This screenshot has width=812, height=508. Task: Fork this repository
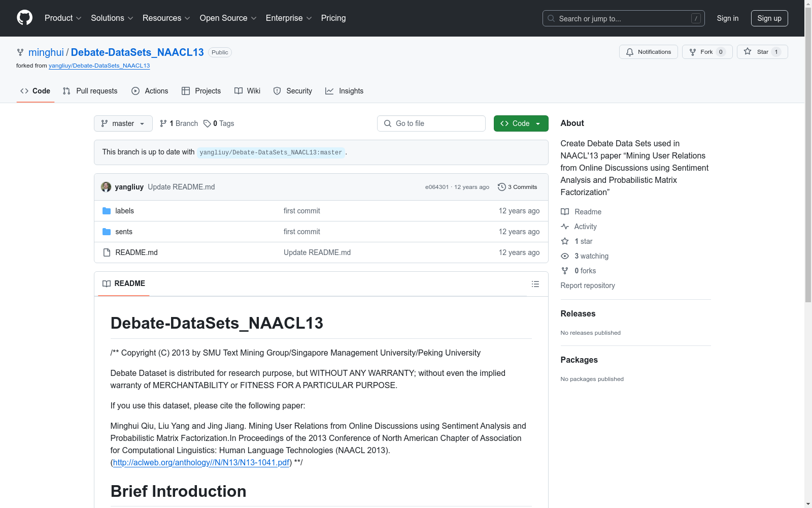707,52
